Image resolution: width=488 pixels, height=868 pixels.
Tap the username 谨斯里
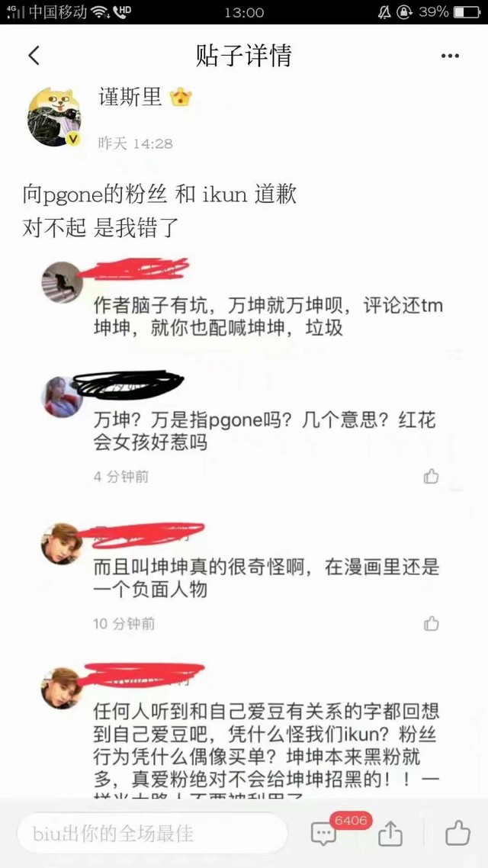130,98
